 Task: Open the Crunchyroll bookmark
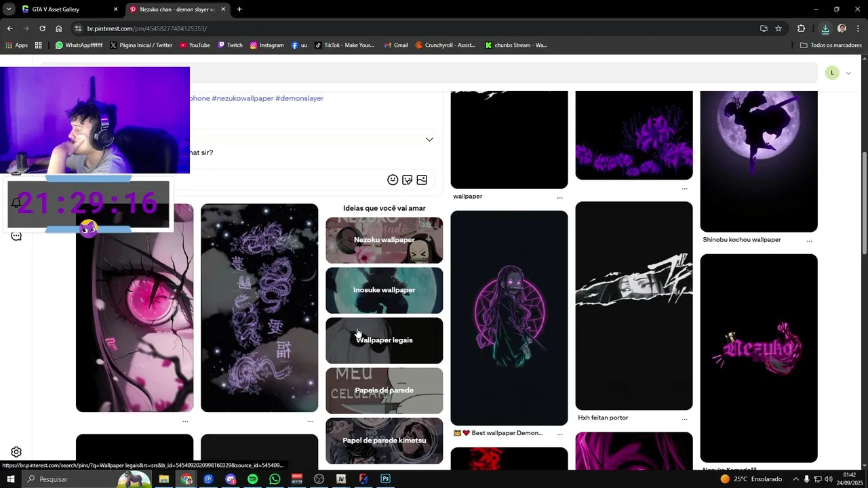[x=446, y=45]
